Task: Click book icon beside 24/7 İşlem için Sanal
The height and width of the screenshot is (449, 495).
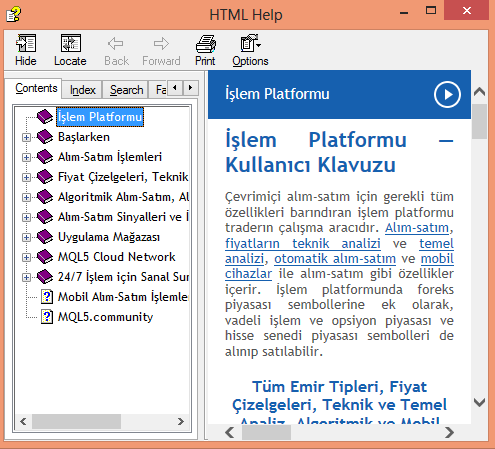Action: click(45, 277)
